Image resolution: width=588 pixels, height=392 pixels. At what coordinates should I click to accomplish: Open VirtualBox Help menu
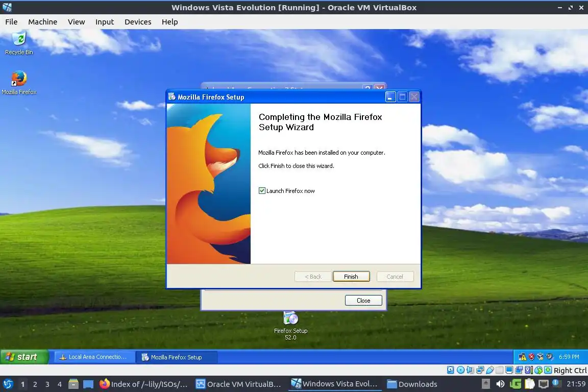[x=170, y=22]
